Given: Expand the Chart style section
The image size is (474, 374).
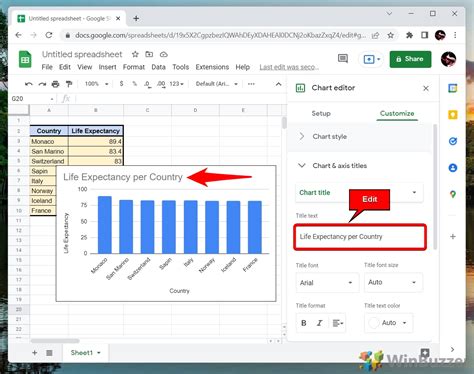Looking at the screenshot, I should coord(360,137).
